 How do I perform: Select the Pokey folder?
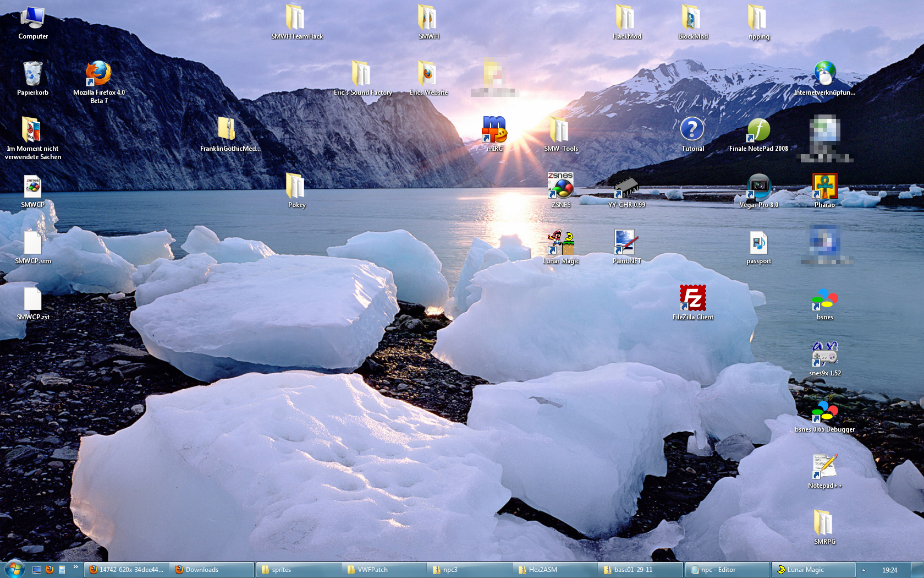click(x=296, y=191)
